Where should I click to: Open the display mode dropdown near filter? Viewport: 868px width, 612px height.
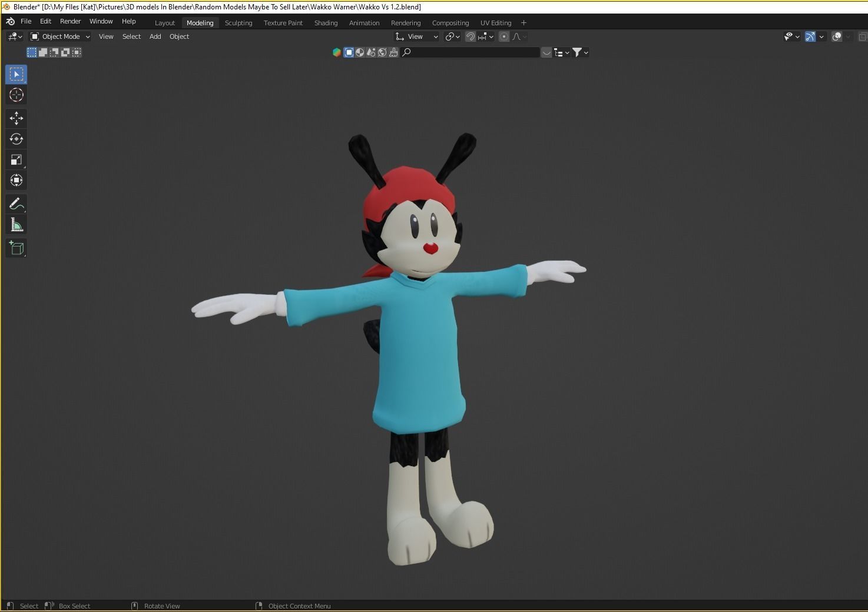(562, 52)
